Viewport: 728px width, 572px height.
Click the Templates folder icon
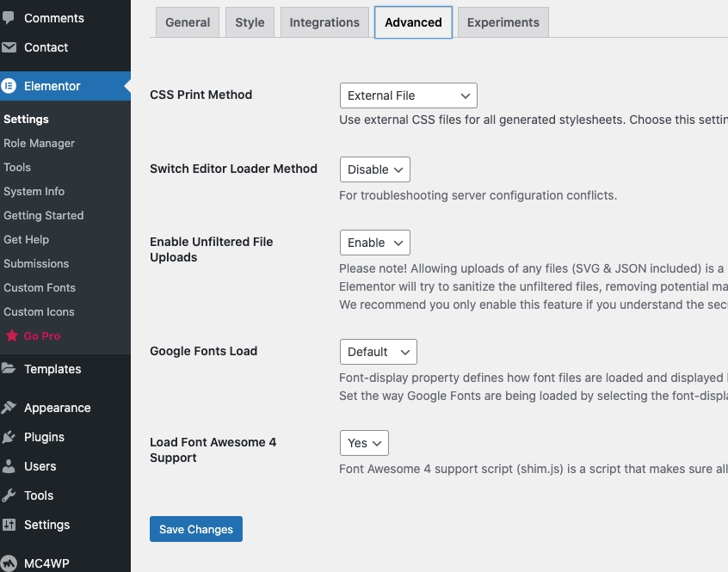pyautogui.click(x=9, y=369)
